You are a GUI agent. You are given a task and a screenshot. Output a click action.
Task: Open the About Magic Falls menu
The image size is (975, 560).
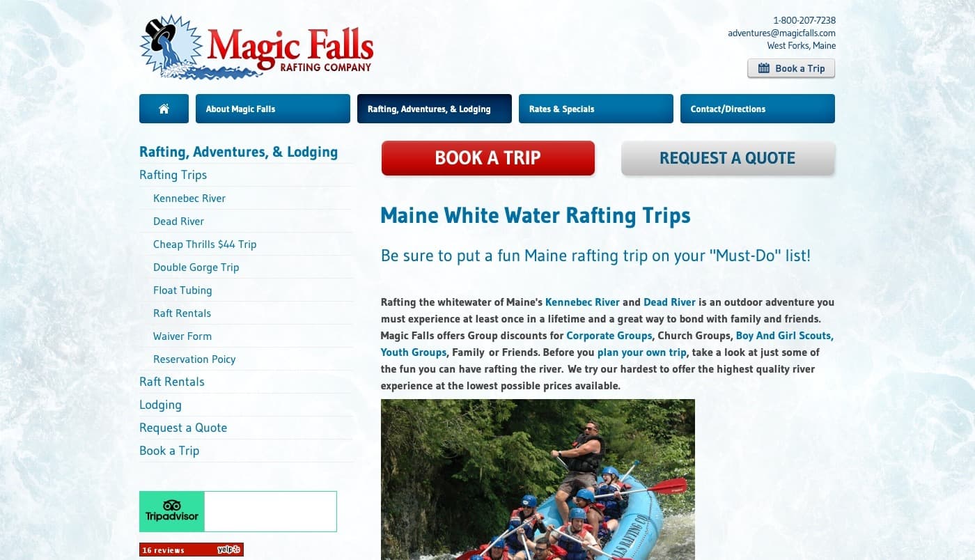point(273,109)
